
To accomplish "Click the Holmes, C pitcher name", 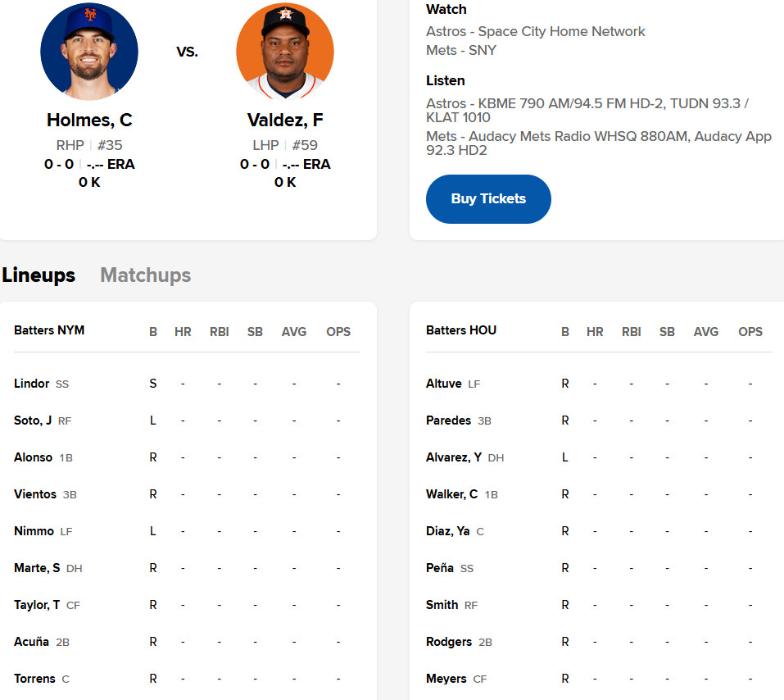I will (x=89, y=120).
